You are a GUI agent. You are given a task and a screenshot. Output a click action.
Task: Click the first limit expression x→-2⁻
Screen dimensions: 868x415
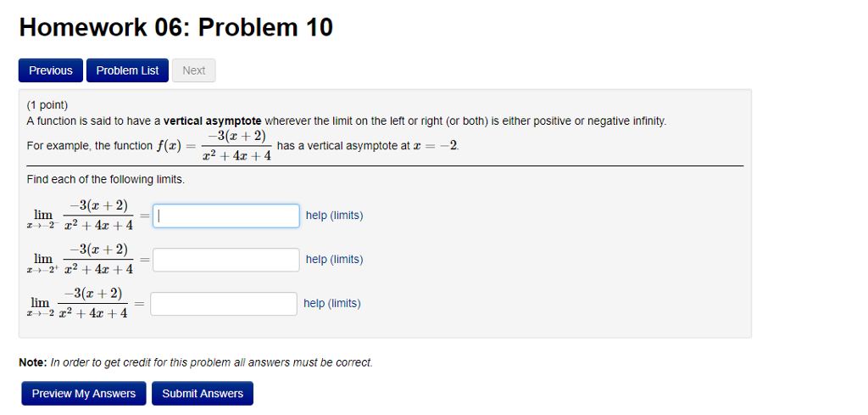coord(80,216)
